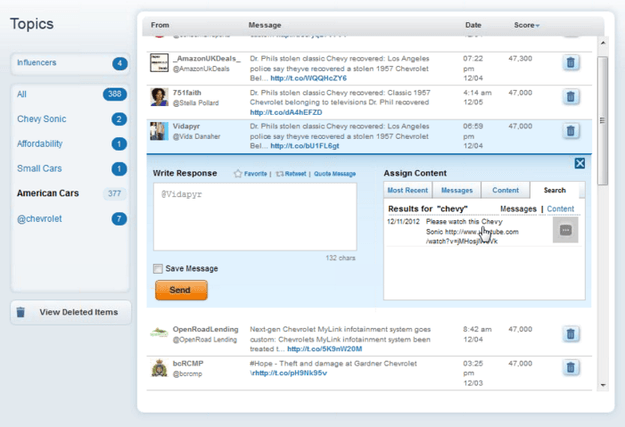The image size is (625, 427).
Task: Delete the _AmazonUKDeals_ message with trash icon
Action: click(571, 63)
